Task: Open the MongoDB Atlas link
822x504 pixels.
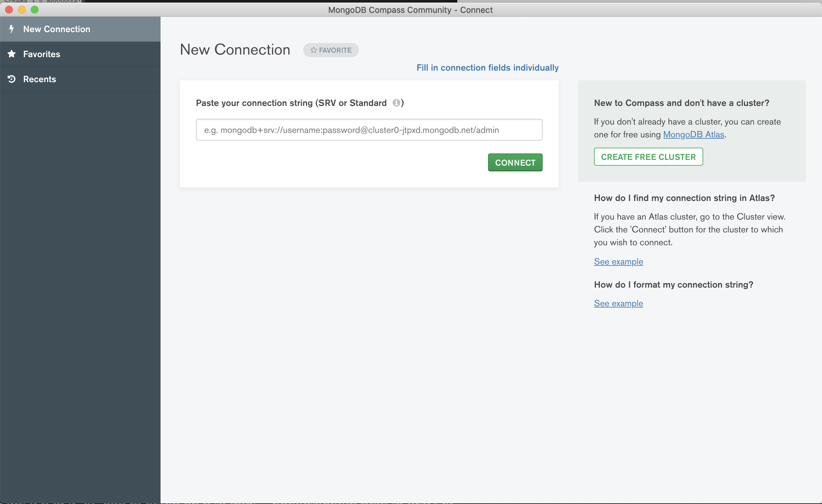Action: click(693, 135)
